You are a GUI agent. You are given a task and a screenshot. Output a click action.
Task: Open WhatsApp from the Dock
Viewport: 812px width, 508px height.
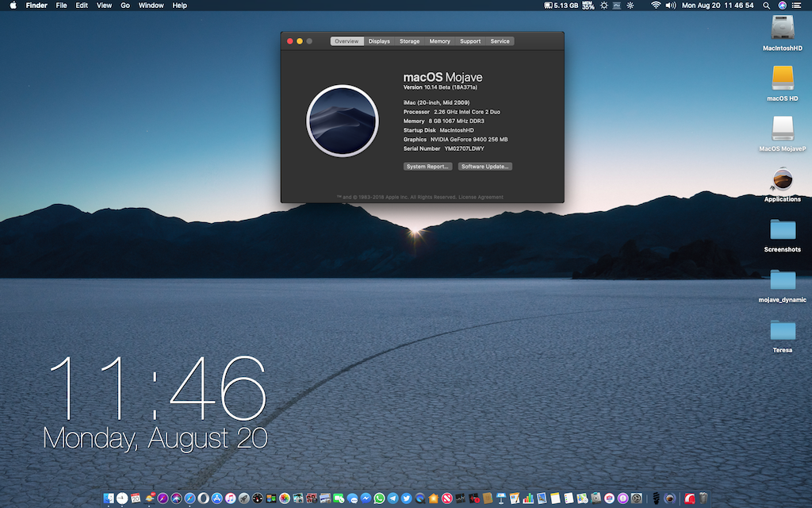pos(380,498)
